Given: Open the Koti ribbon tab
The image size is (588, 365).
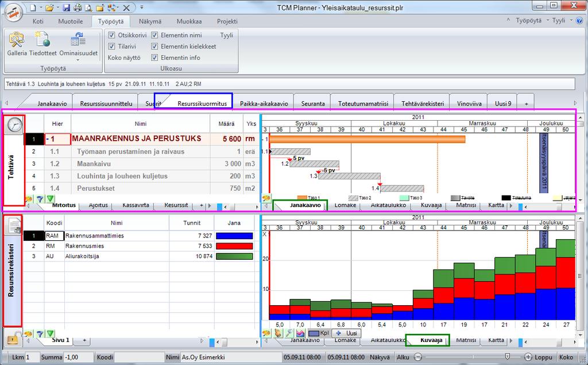Looking at the screenshot, I should [38, 21].
